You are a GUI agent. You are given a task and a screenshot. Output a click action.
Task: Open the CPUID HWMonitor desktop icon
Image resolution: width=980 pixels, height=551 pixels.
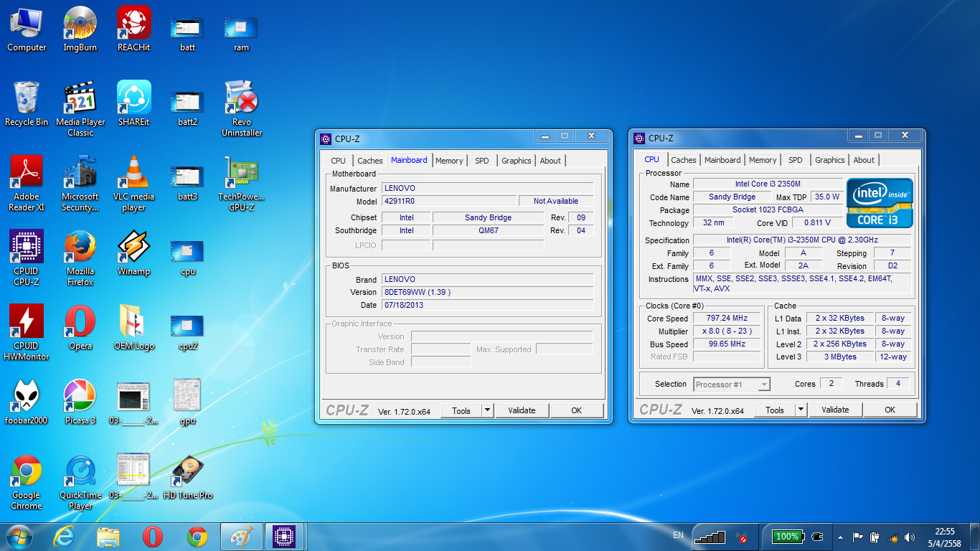[x=27, y=321]
